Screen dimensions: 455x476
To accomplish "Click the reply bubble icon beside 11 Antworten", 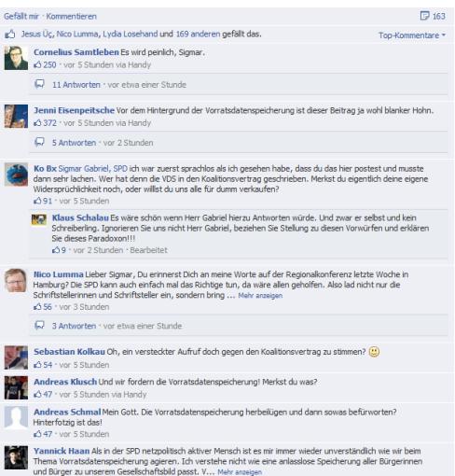I will [39, 84].
